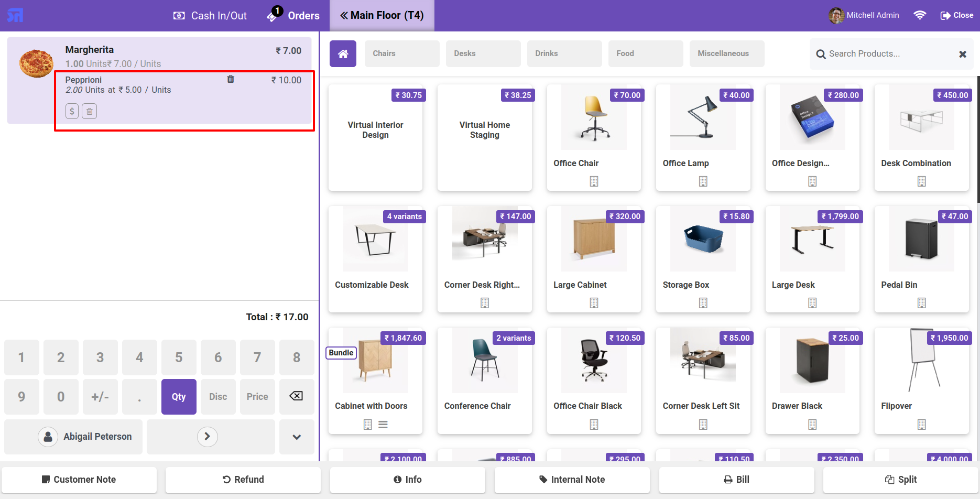Image resolution: width=980 pixels, height=499 pixels.
Task: Click dollar price icon under Pepprioni
Action: (72, 111)
